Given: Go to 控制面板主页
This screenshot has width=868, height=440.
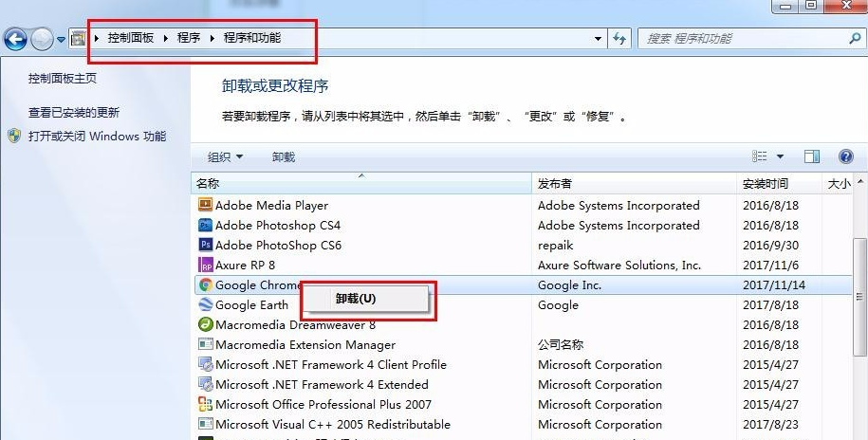Looking at the screenshot, I should click(63, 79).
